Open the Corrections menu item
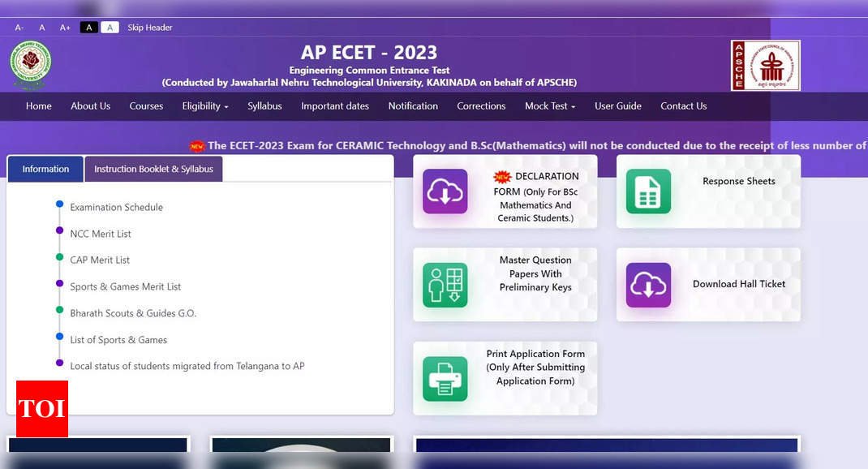 [x=481, y=105]
